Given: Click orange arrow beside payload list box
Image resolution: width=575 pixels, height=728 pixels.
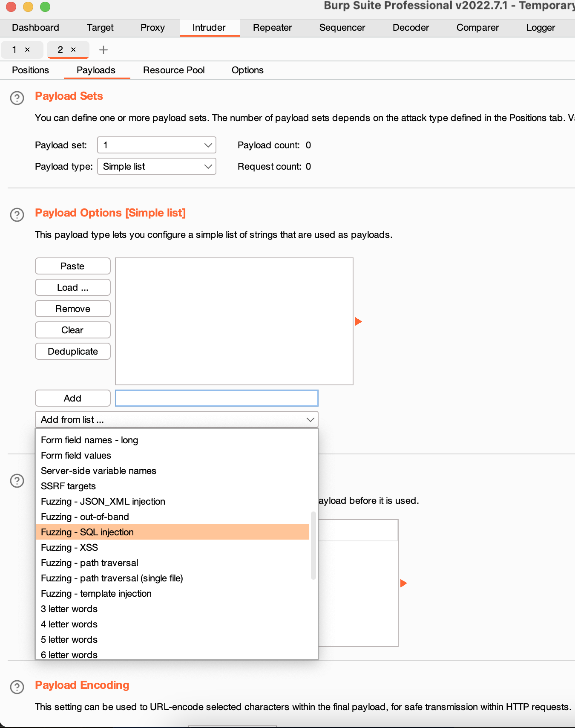Looking at the screenshot, I should (358, 321).
